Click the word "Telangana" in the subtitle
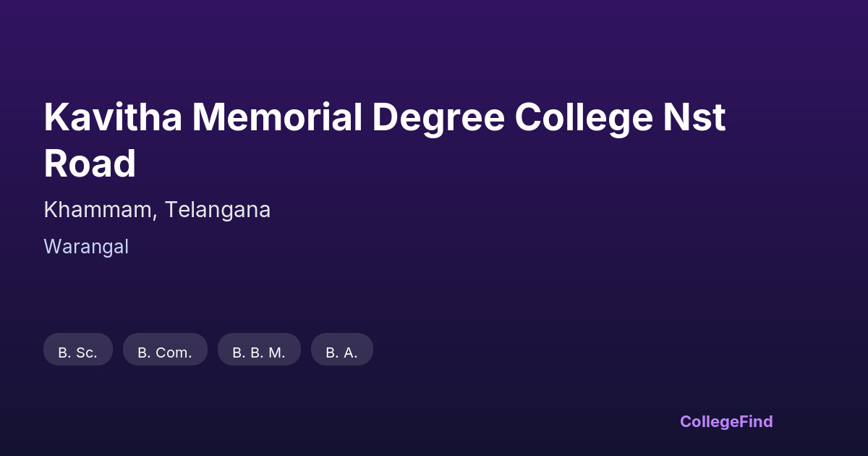868x456 pixels. point(217,210)
